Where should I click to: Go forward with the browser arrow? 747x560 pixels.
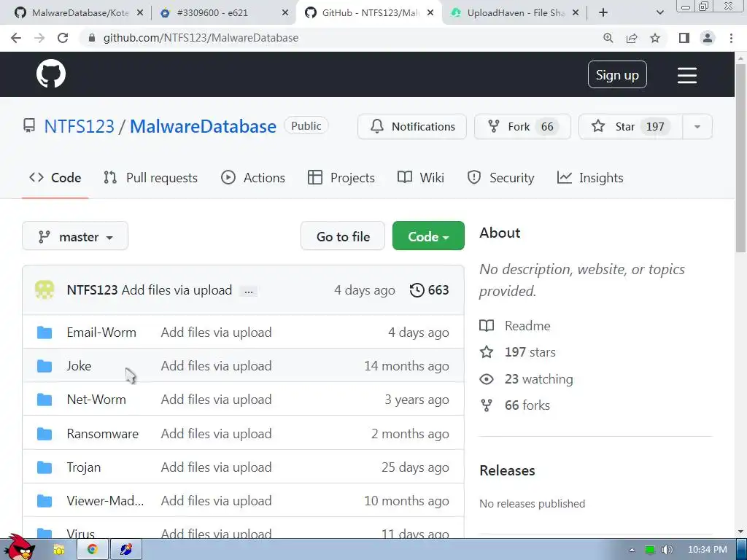tap(39, 38)
